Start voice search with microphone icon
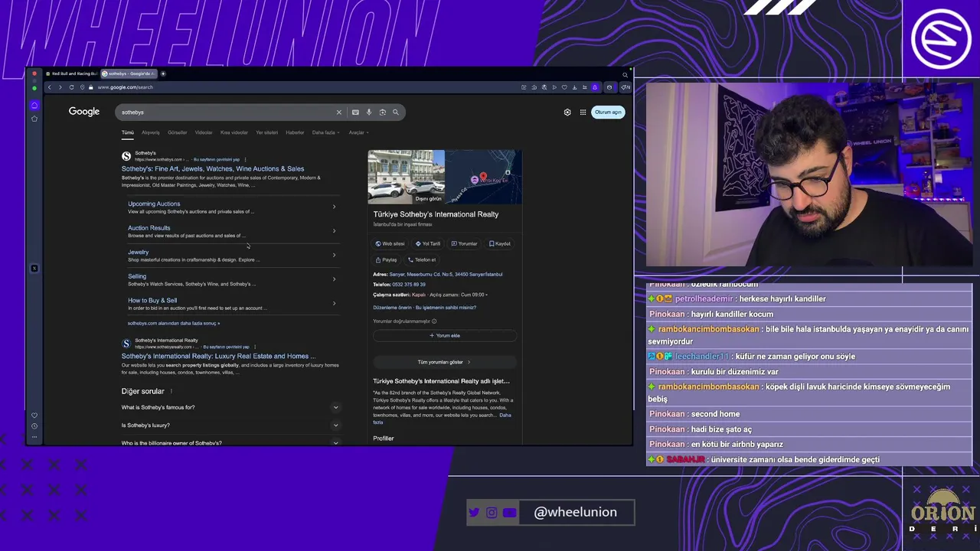Screen dimensions: 980x551 [x=369, y=112]
